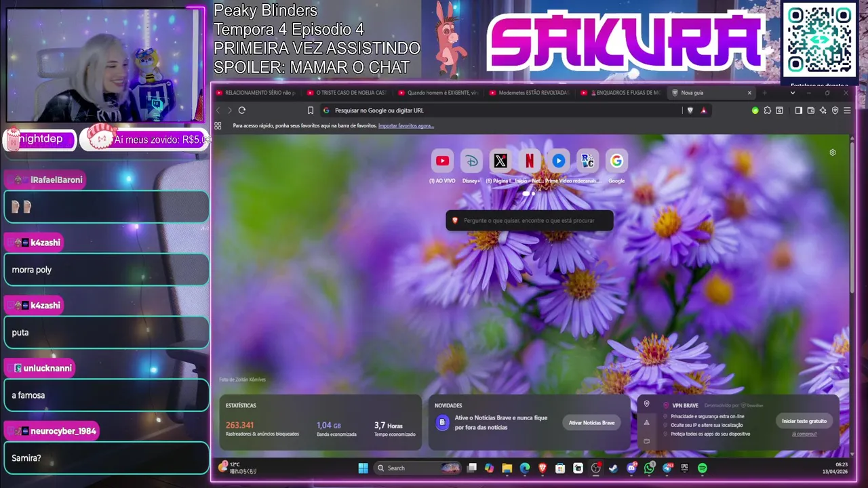The width and height of the screenshot is (868, 488).
Task: Open Brave Rewards triangle icon
Action: click(x=704, y=110)
